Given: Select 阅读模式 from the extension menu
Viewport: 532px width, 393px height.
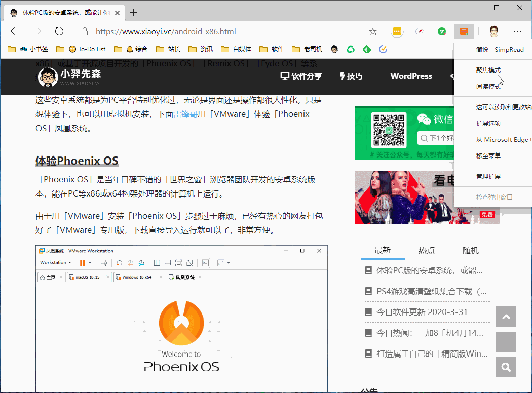Looking at the screenshot, I should coord(488,86).
